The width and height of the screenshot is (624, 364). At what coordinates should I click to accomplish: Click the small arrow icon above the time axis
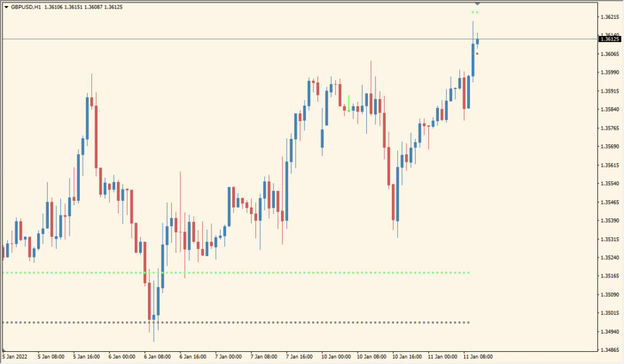coord(4,350)
